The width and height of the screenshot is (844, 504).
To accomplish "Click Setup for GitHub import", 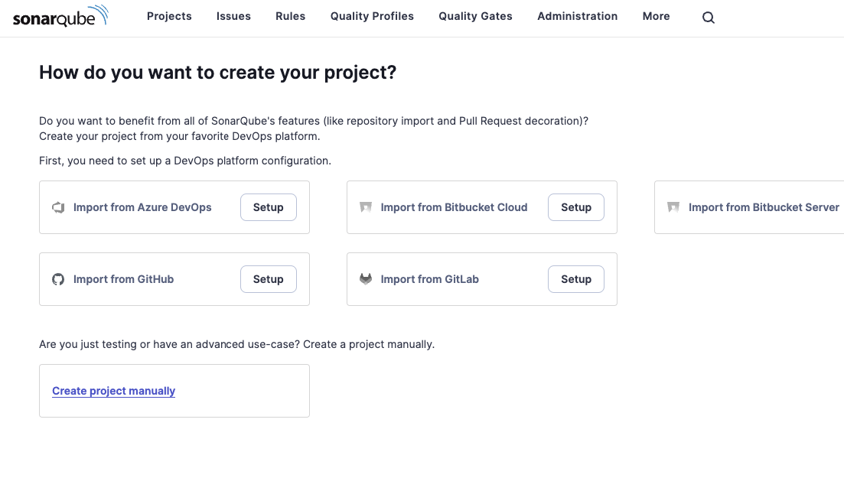I will (x=269, y=279).
